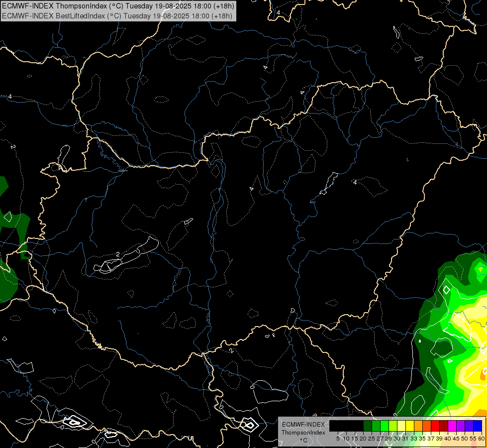This screenshot has width=487, height=448.
Task: Select the dark red 39-40 legend swatch
Action: click(444, 426)
